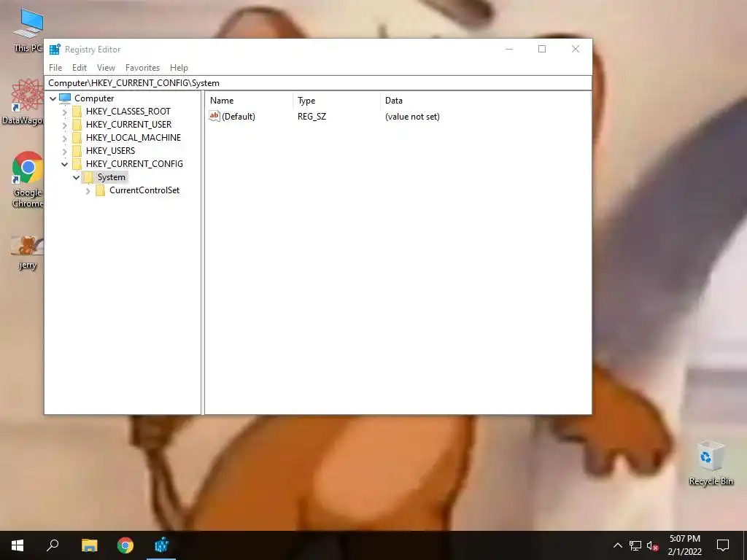Open File Explorer from taskbar
Viewport: 747px width, 560px height.
(89, 545)
